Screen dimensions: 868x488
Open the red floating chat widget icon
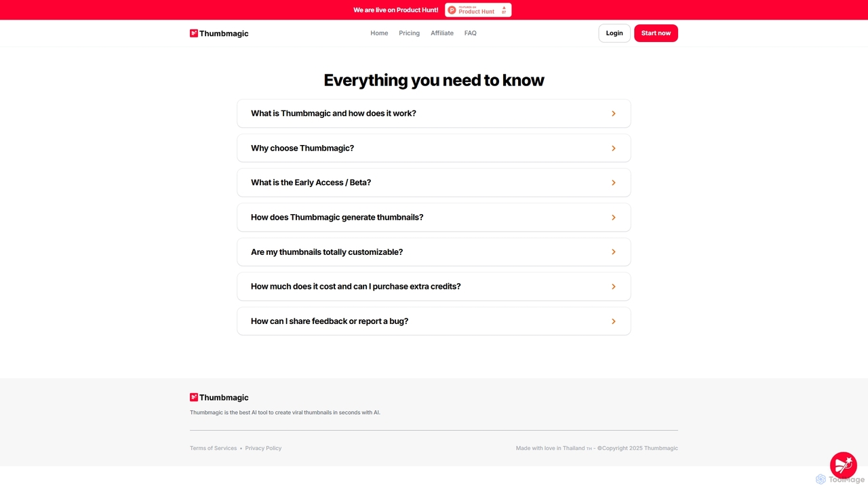844,466
